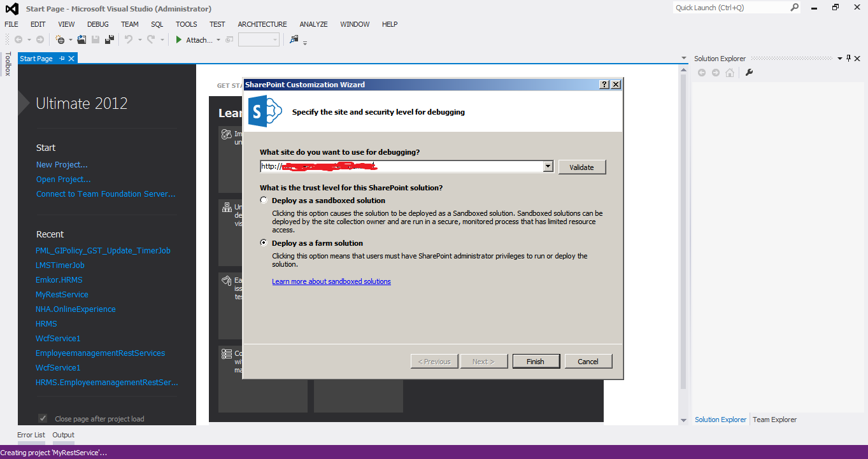Viewport: 868px width, 459px height.
Task: Start debugging with the green Attach button
Action: (179, 39)
